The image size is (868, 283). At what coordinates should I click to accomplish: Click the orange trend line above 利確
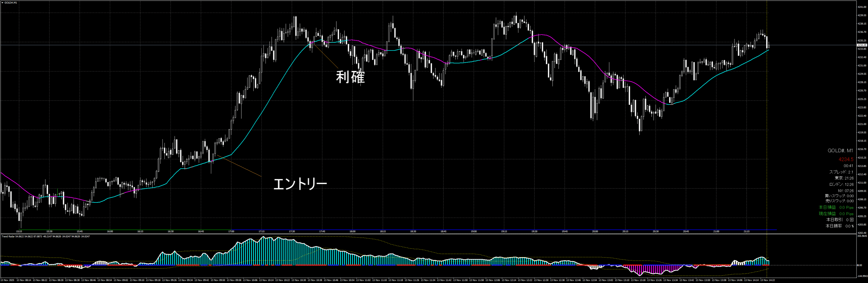[325, 55]
